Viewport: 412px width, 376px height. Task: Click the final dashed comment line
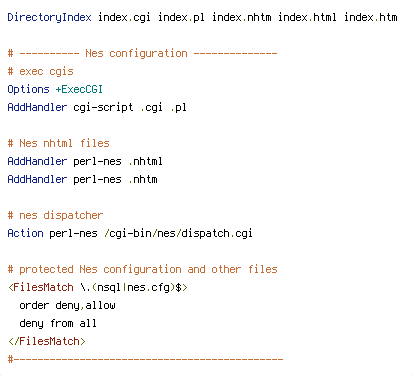click(x=145, y=359)
